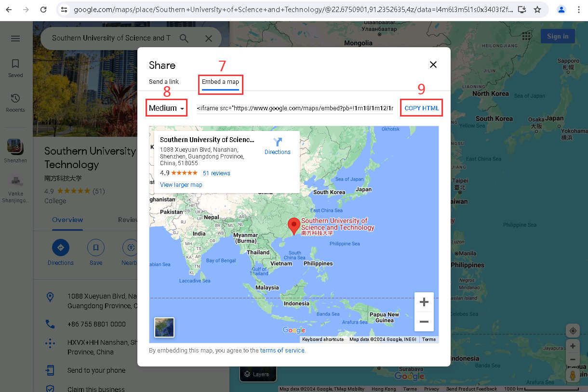This screenshot has height=392, width=588.
Task: Click Claim this business
Action: point(96,389)
